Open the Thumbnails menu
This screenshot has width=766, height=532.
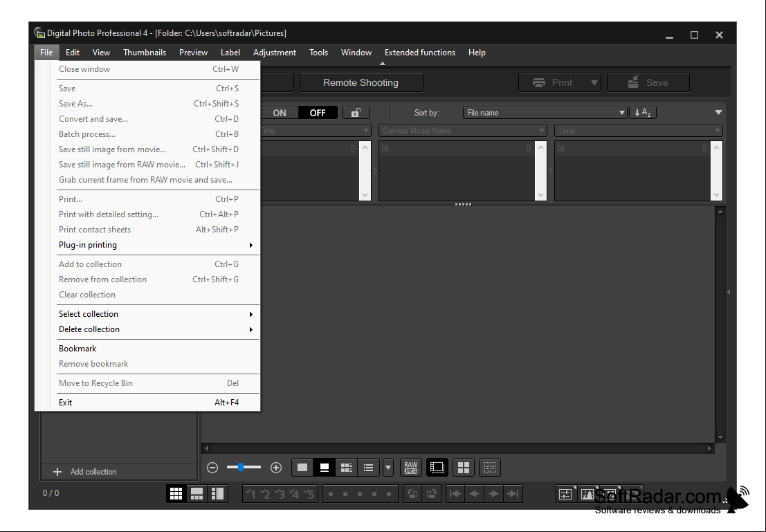[x=145, y=53]
